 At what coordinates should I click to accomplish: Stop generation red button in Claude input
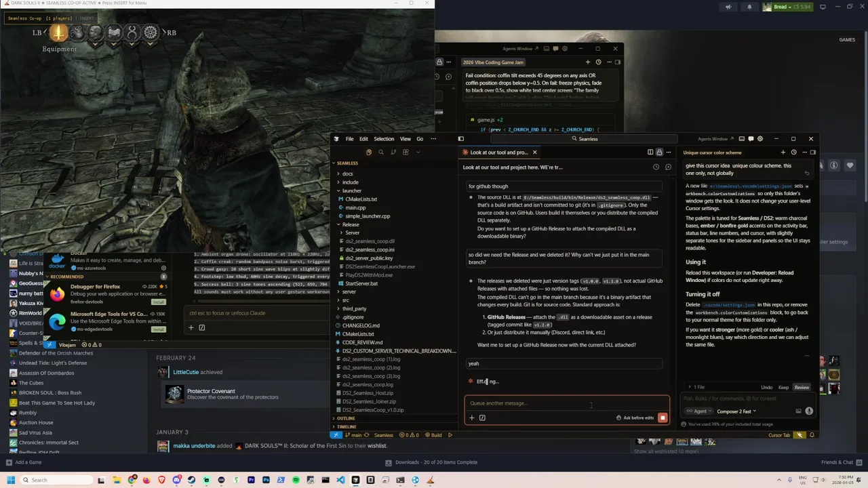point(663,418)
